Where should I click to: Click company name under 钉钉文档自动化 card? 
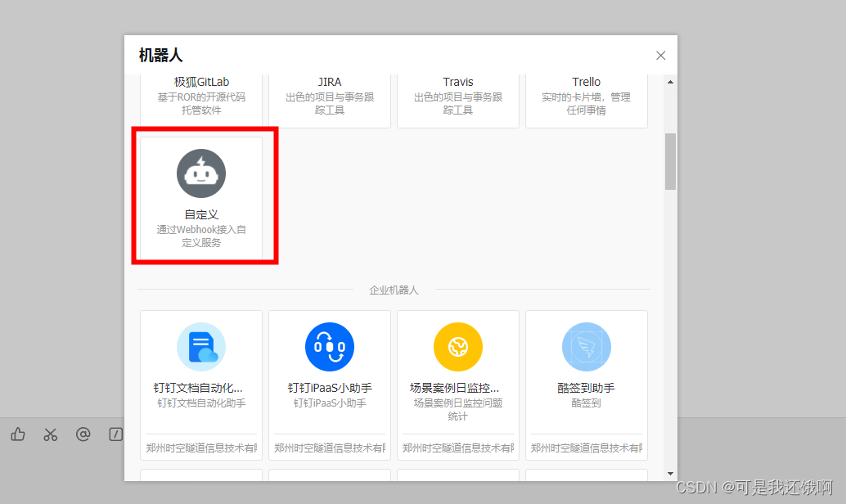[x=201, y=448]
